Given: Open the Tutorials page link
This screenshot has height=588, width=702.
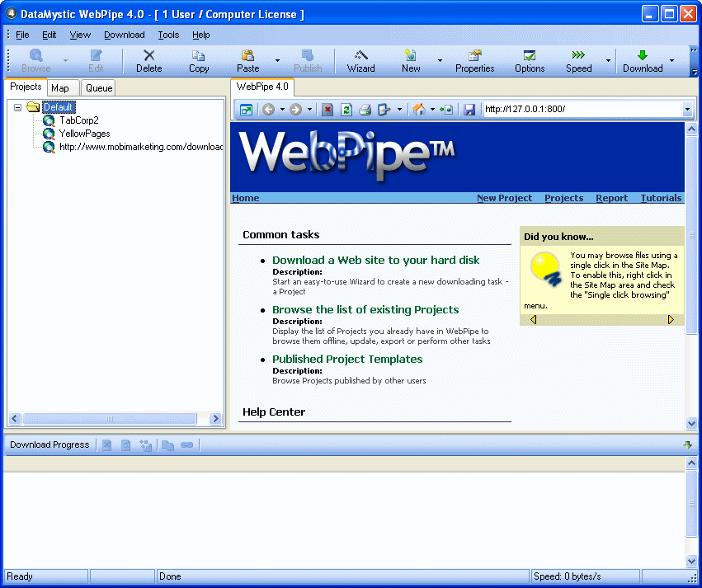Looking at the screenshot, I should tap(662, 198).
